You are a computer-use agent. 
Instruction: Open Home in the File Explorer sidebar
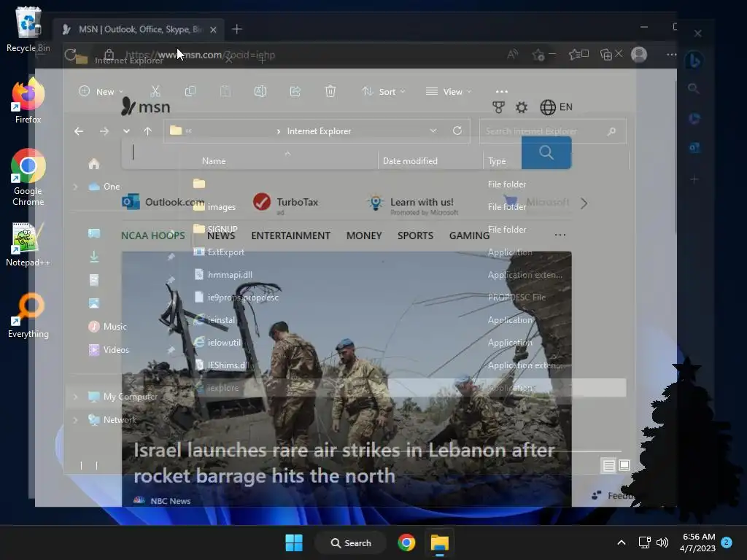point(94,164)
